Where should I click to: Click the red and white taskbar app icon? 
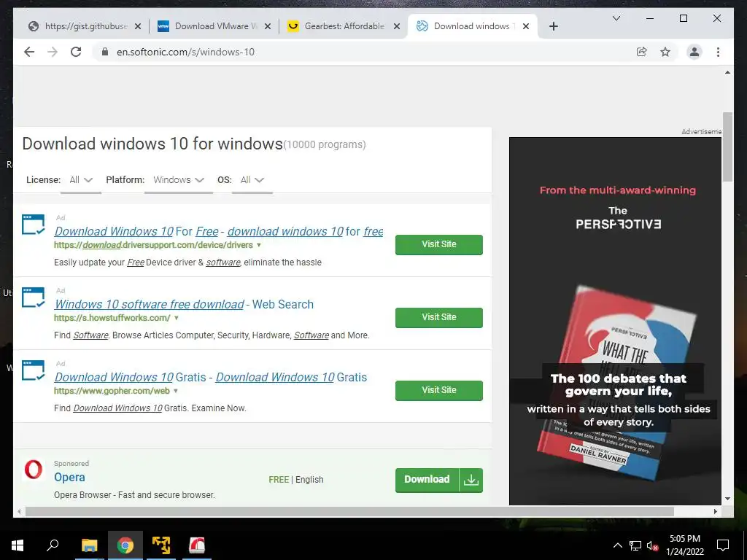click(197, 545)
